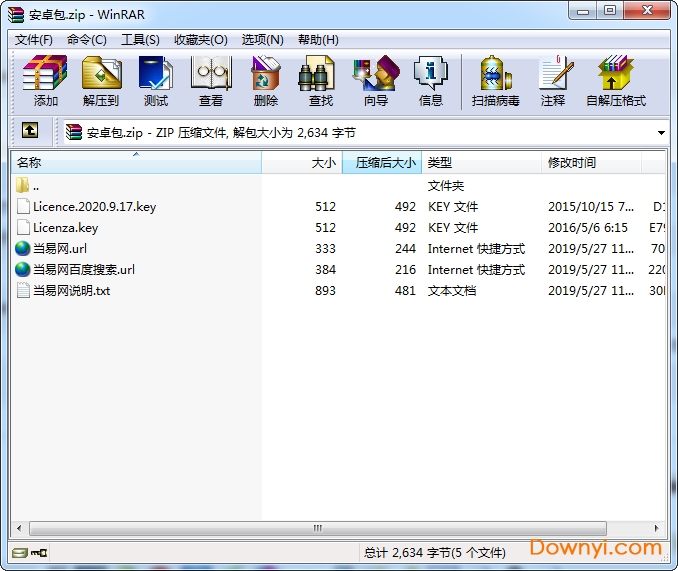Open the 工具(S) menu

(x=140, y=40)
